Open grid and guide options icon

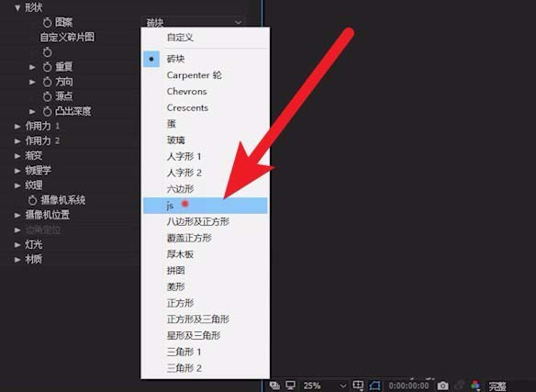tap(358, 386)
